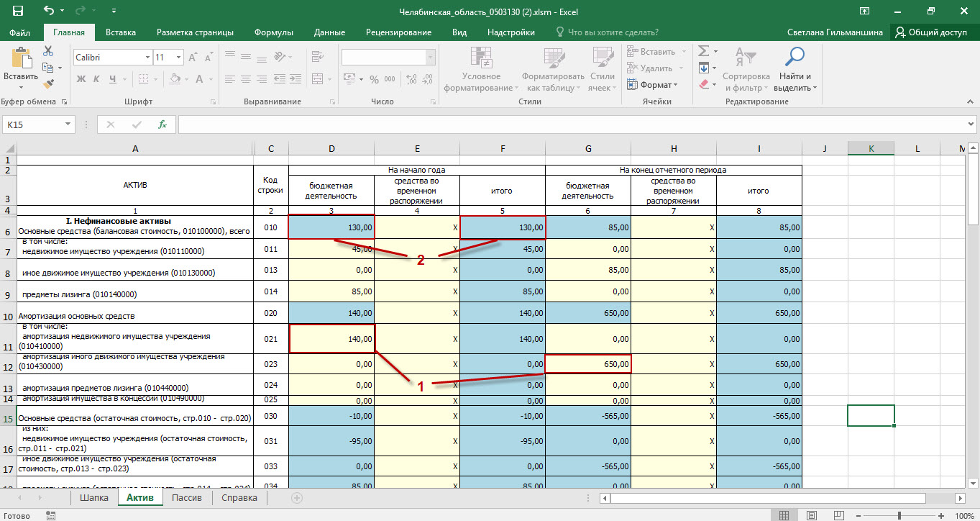Toggle underline (Ч) formatting

(x=113, y=78)
